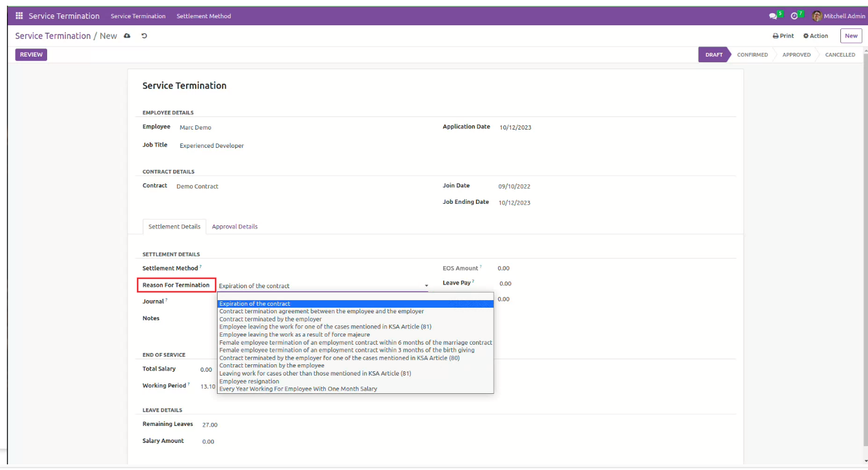
Task: Open the messages conversation icon
Action: [773, 16]
